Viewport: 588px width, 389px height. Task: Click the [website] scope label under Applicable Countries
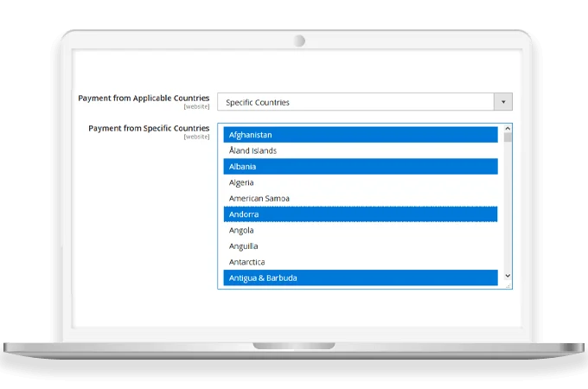(x=196, y=106)
